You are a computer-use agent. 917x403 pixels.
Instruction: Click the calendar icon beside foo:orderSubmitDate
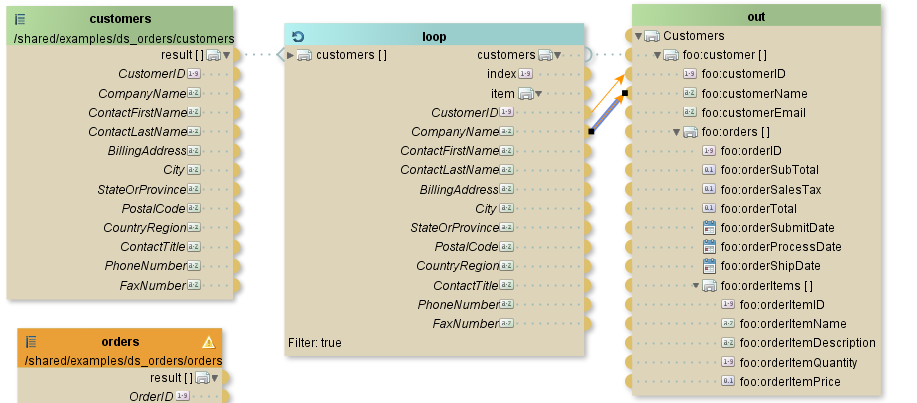pyautogui.click(x=709, y=228)
